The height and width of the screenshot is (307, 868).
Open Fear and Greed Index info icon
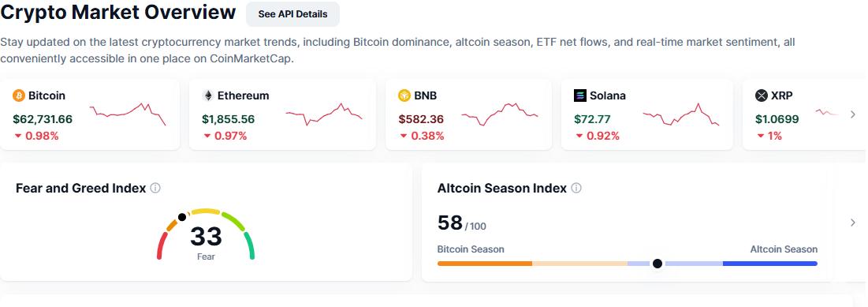155,188
